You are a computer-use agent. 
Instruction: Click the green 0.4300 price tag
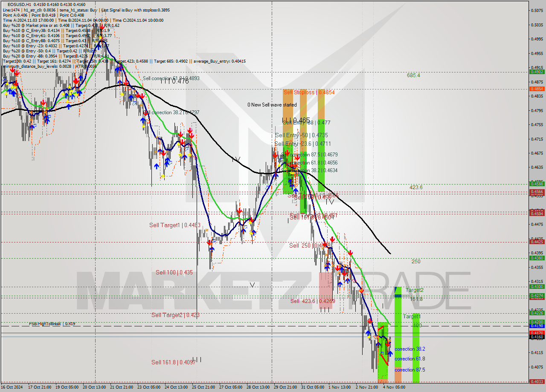[536, 287]
